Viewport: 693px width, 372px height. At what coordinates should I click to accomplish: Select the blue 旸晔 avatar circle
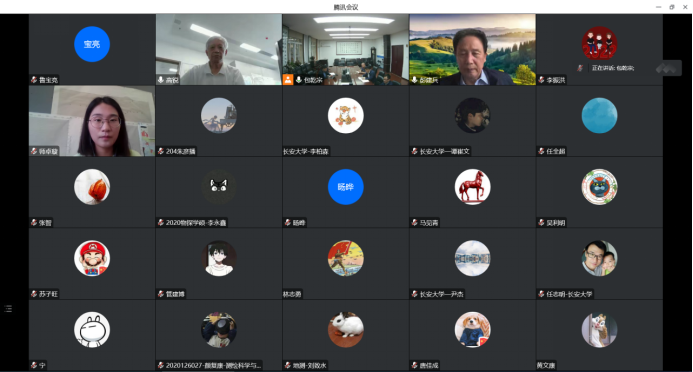click(346, 187)
